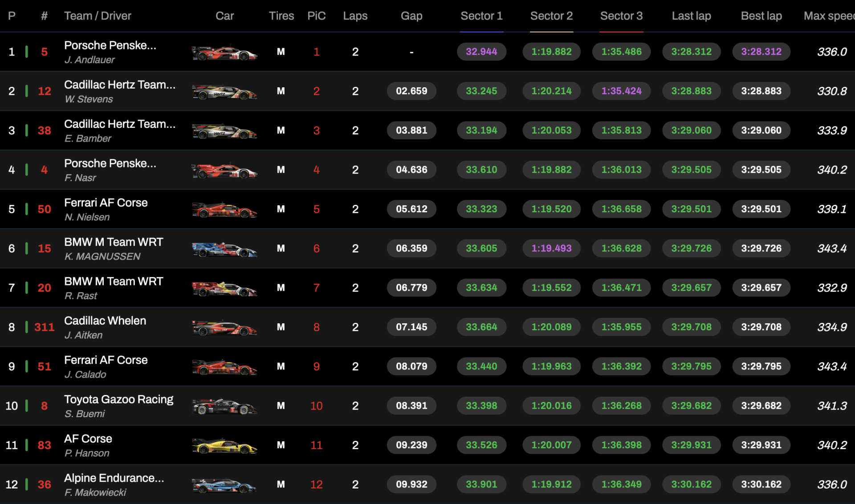Click the 06.359 gap value

(x=411, y=248)
